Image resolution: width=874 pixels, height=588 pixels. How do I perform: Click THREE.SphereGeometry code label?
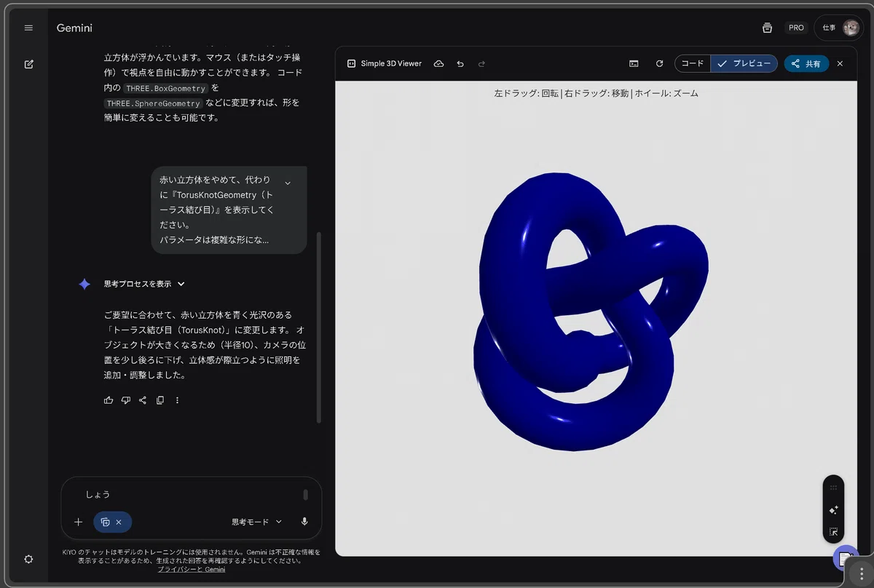click(x=153, y=103)
